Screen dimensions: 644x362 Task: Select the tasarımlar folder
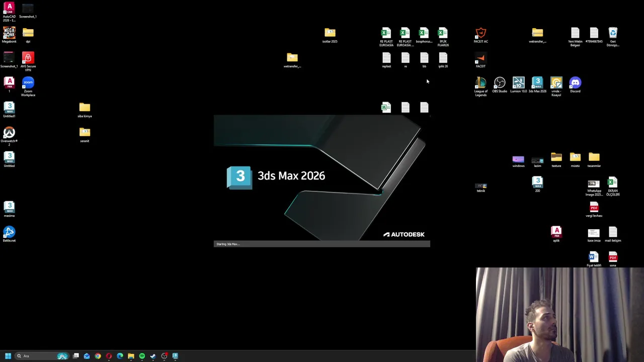[x=594, y=159]
